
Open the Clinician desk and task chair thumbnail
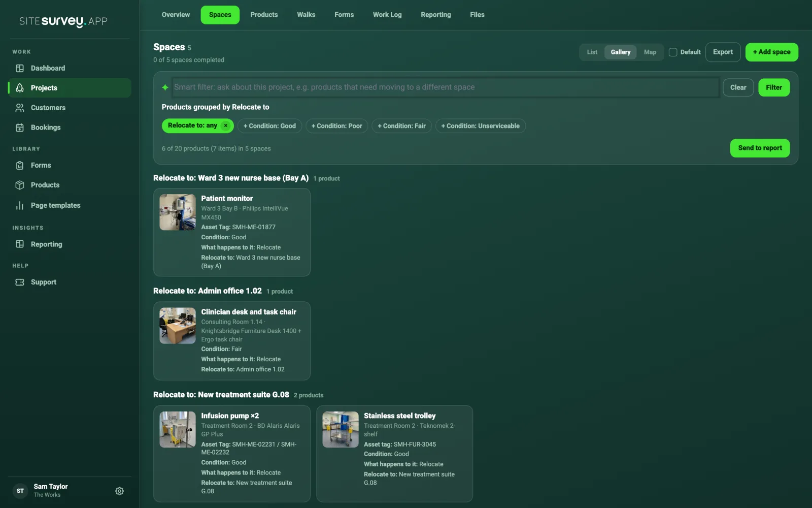pyautogui.click(x=178, y=326)
